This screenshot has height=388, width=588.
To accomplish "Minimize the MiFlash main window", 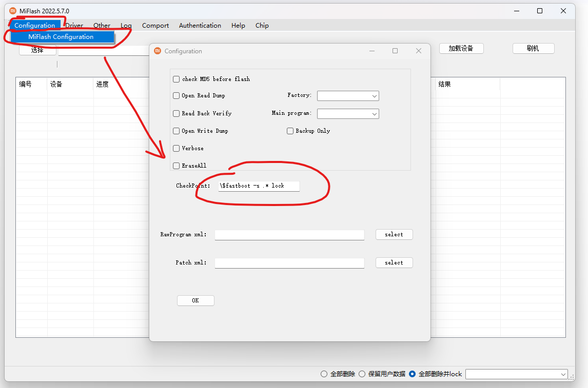I will click(517, 11).
